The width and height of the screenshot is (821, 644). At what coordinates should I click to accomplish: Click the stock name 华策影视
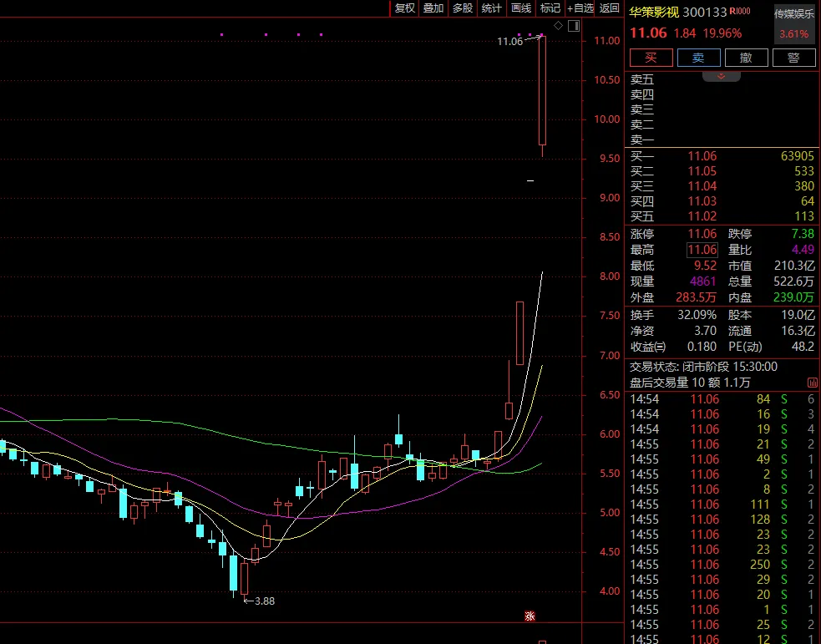click(654, 12)
